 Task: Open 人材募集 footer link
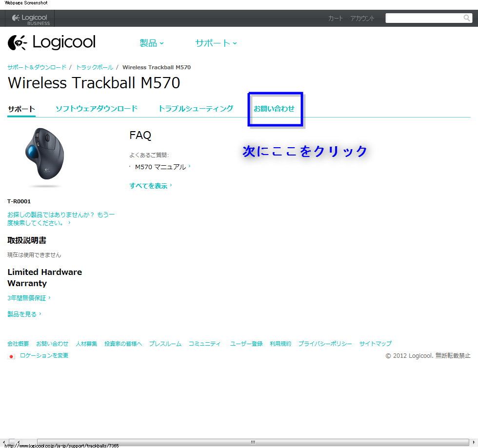click(86, 344)
